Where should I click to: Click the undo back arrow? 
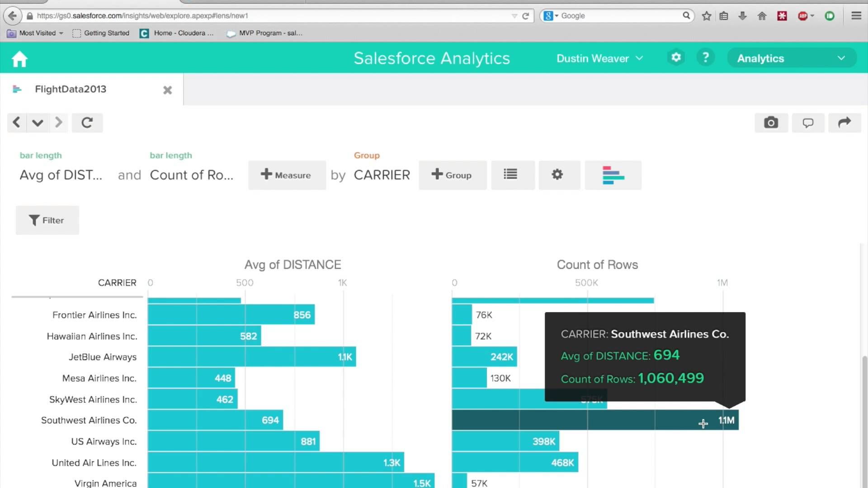[16, 122]
